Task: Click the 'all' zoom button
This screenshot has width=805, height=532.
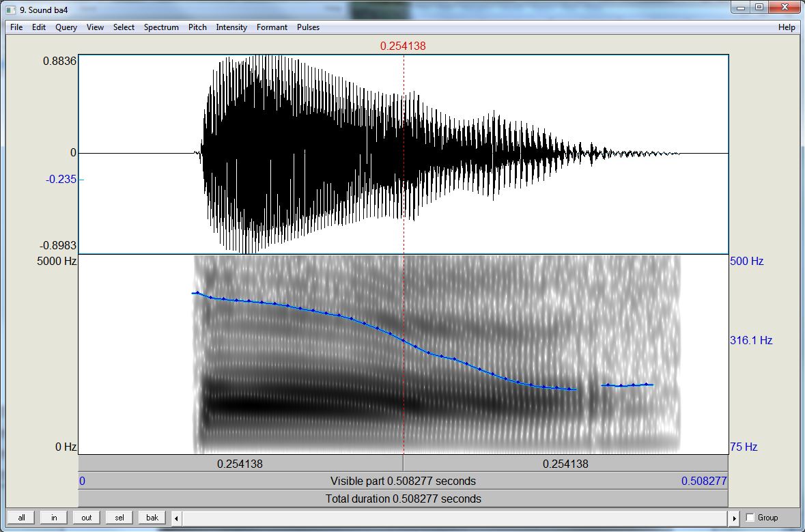Action: tap(22, 518)
